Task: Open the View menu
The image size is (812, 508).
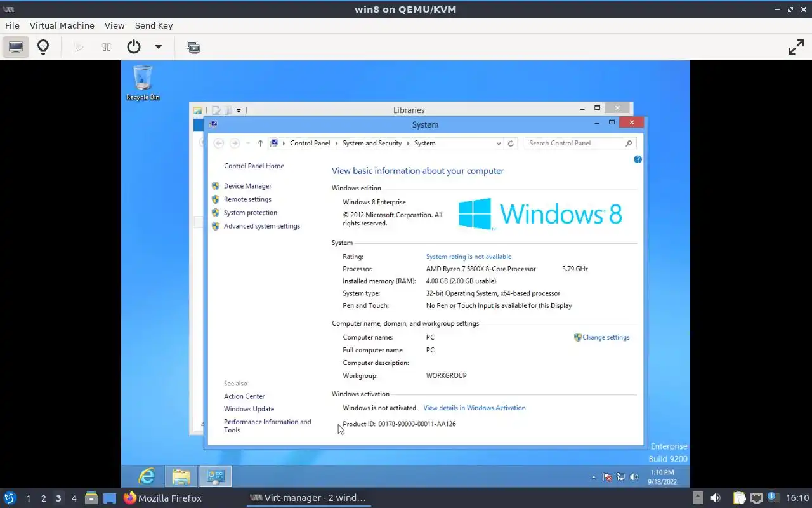Action: pos(114,25)
